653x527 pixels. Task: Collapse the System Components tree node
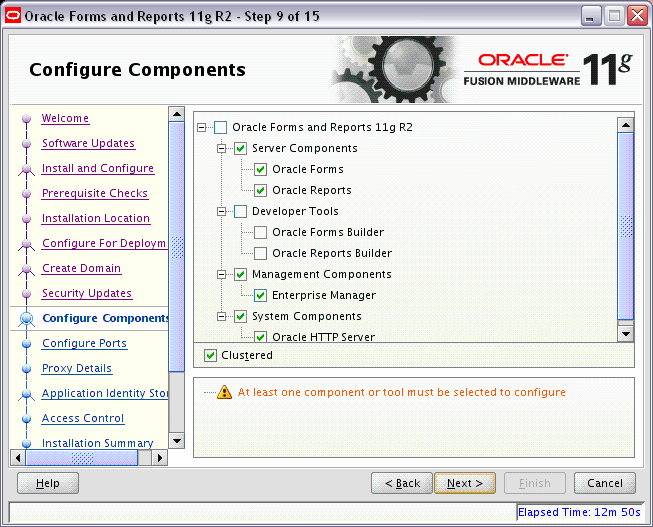pyautogui.click(x=222, y=316)
